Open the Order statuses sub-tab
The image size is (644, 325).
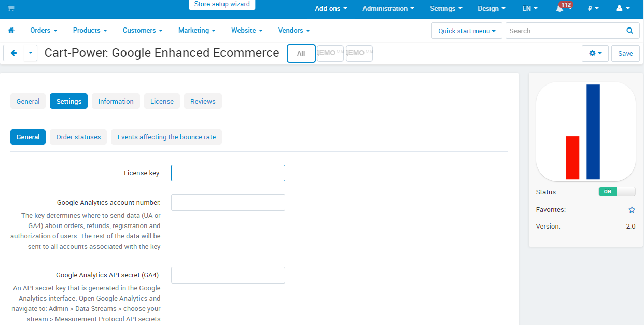(x=78, y=137)
